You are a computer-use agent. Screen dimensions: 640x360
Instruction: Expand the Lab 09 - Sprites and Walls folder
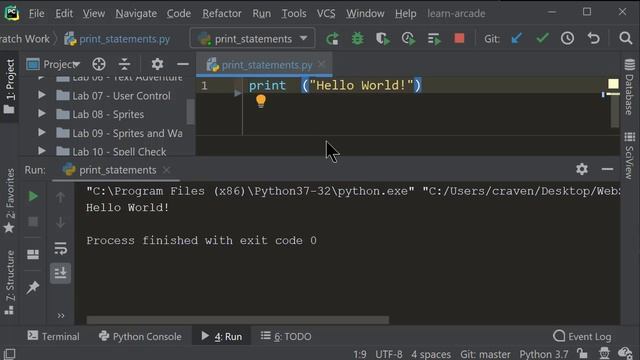[41, 132]
